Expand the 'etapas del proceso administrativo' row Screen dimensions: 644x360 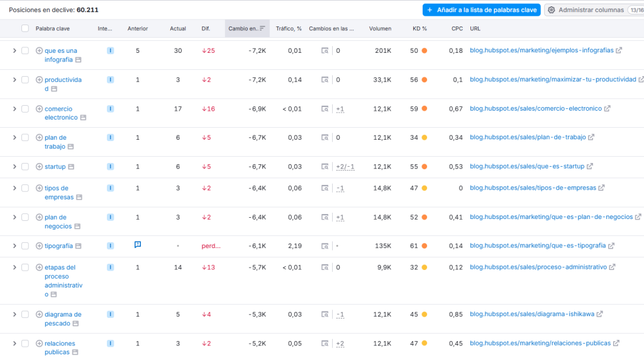tap(14, 267)
